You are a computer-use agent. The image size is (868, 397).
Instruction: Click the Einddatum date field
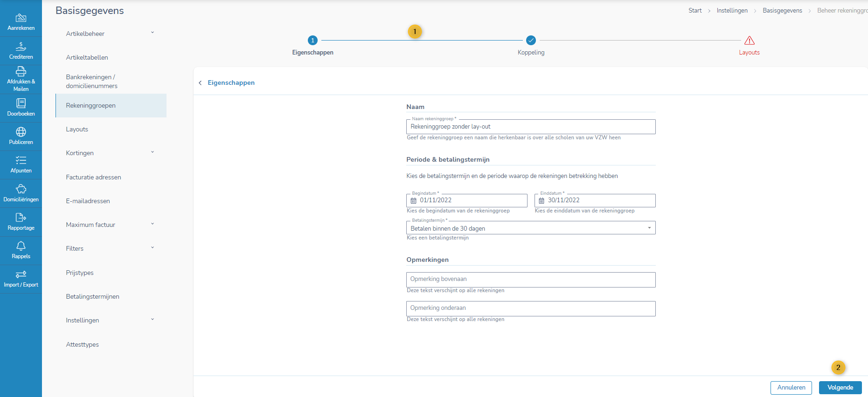click(x=595, y=200)
